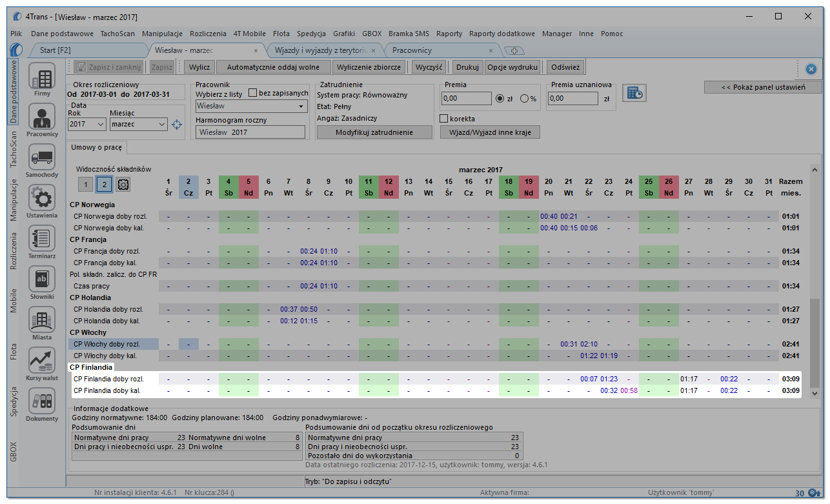Screen dimensions: 830x504
Task: Click the Harmonogram roczny field
Action: point(250,132)
